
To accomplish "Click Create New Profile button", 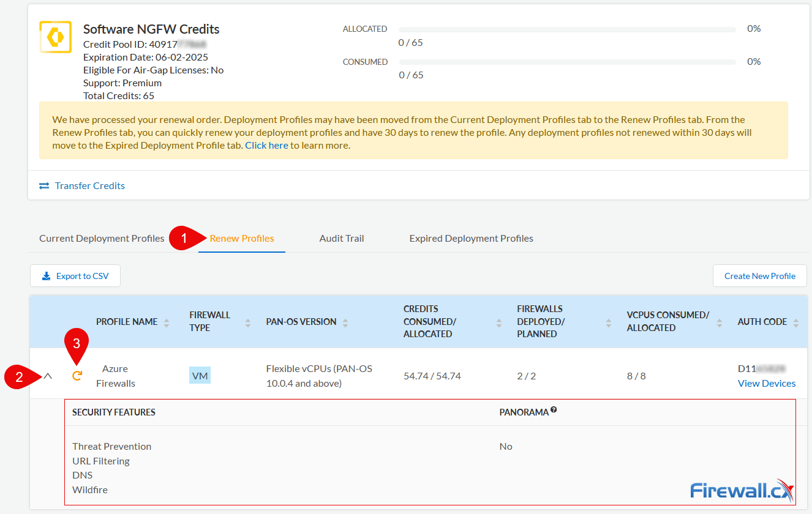I will pos(760,276).
